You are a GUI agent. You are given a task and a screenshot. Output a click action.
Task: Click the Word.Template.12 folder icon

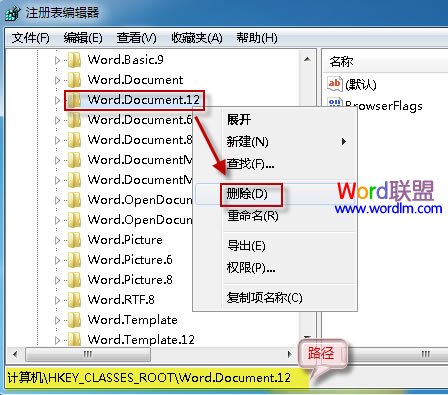point(74,339)
